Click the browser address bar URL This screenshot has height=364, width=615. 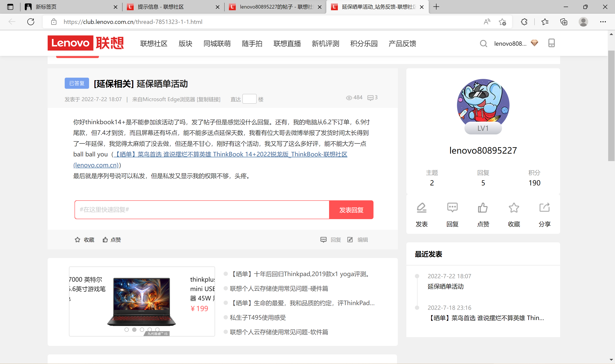[x=133, y=22]
